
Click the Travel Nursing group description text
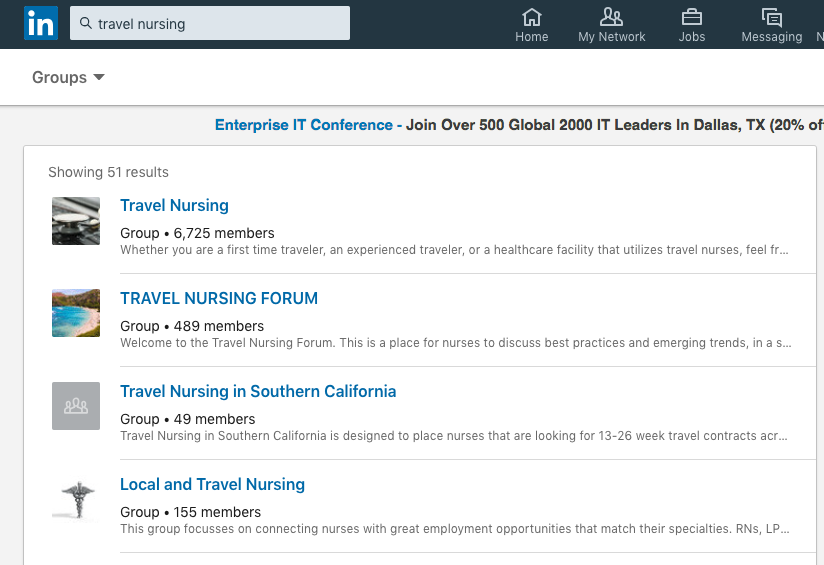(454, 250)
